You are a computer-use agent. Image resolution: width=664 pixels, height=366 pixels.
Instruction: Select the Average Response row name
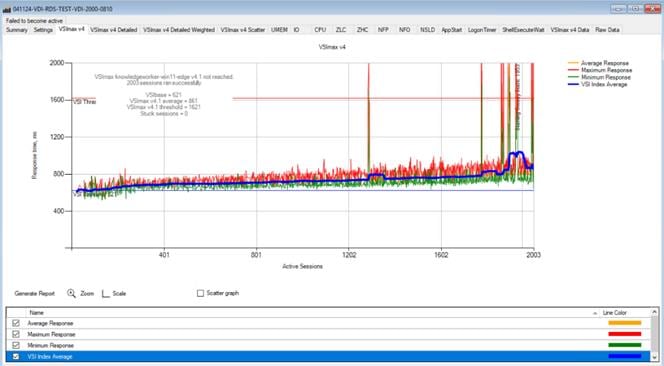click(x=50, y=323)
